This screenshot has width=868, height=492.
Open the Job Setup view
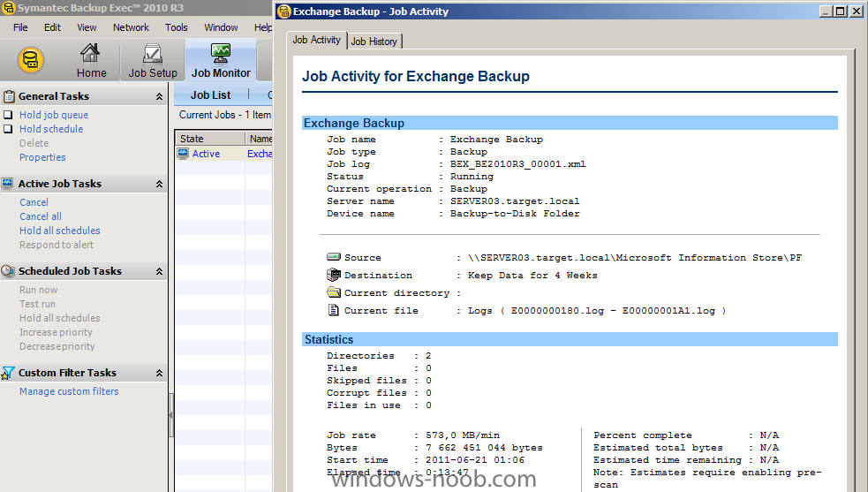coord(153,60)
